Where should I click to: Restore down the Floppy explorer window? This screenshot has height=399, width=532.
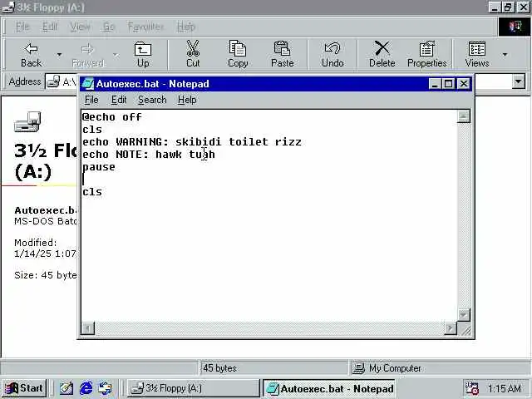click(508, 7)
